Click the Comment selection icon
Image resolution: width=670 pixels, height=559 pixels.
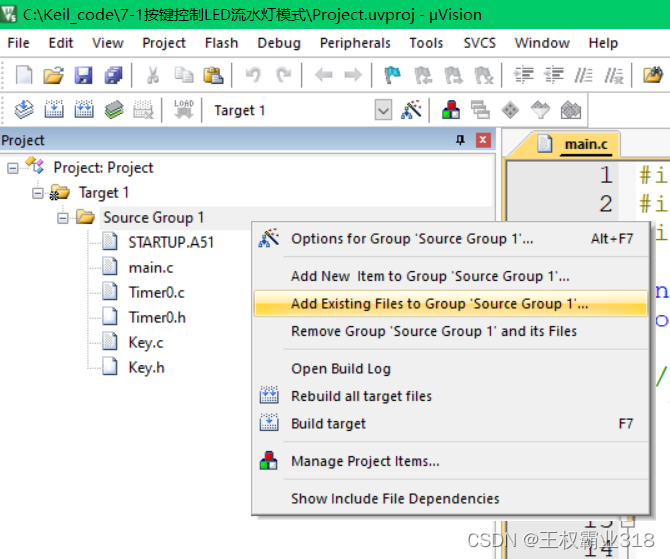pos(583,75)
